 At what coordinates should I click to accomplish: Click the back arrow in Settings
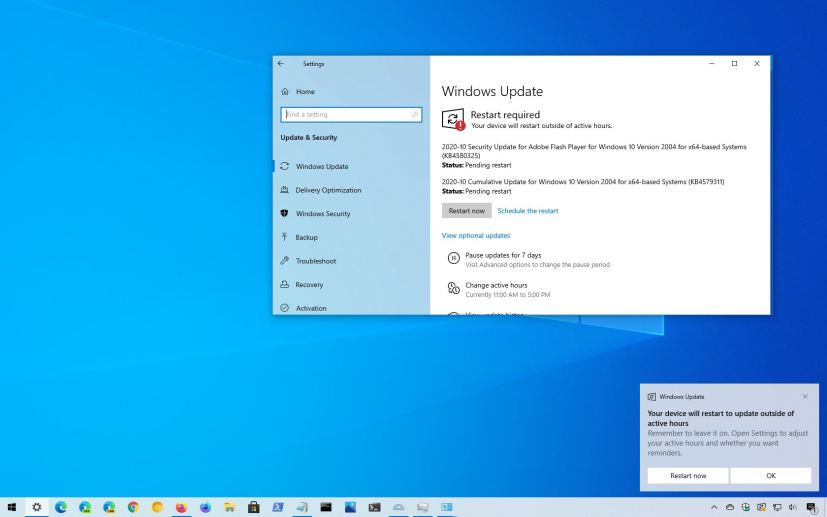click(x=281, y=64)
